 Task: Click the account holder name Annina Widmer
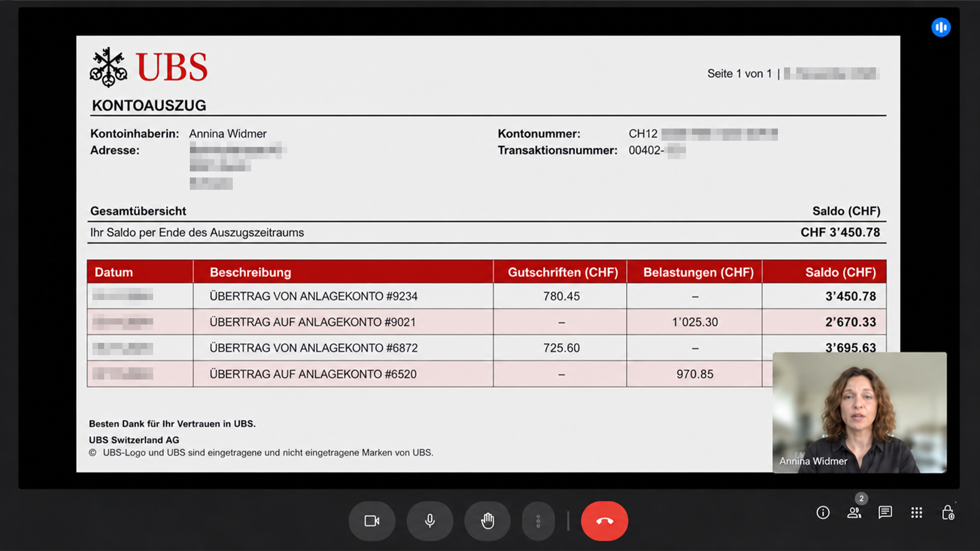[228, 134]
